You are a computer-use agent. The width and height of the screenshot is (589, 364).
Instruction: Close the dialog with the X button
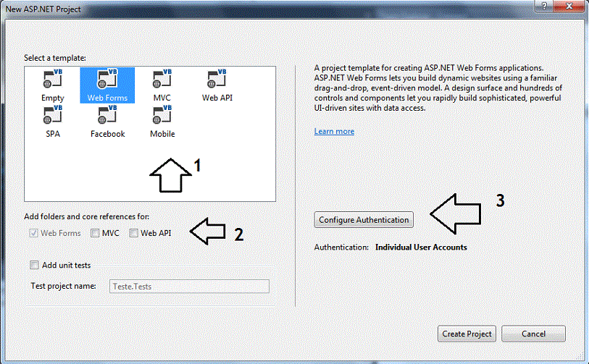[x=569, y=6]
